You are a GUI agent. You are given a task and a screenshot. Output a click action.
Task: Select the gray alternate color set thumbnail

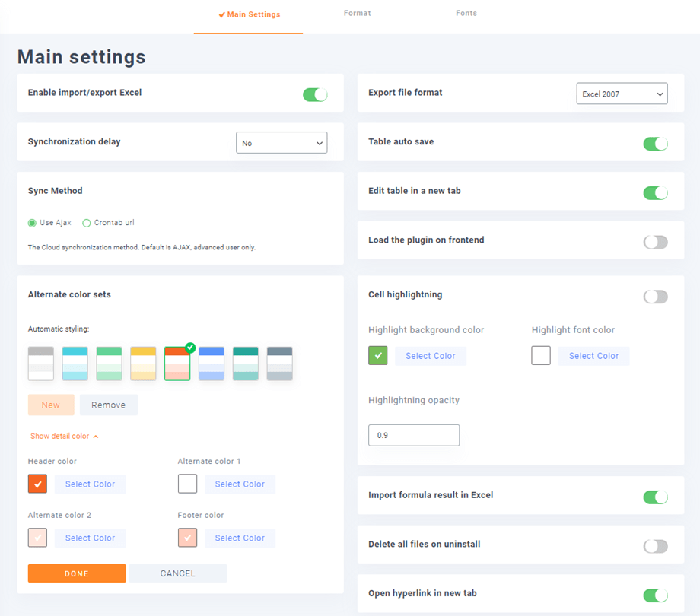[41, 364]
